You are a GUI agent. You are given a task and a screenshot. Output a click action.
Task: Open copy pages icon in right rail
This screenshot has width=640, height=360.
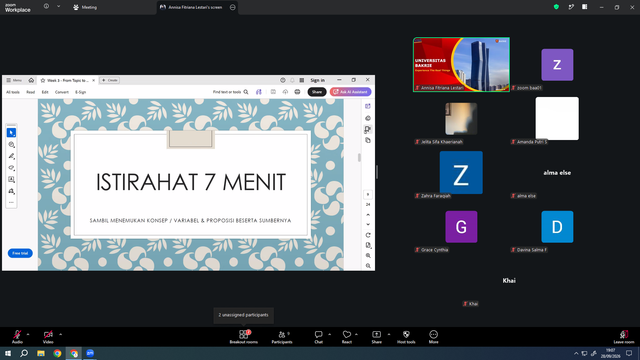coord(368,140)
